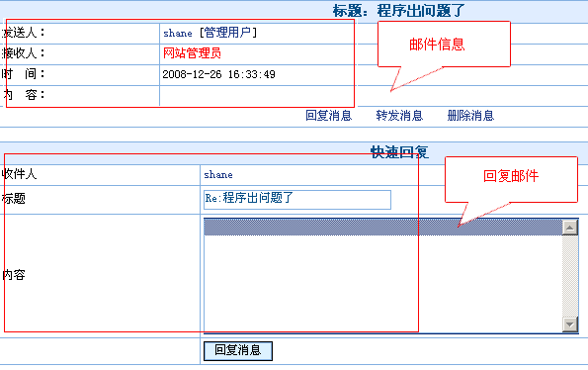The image size is (588, 370).
Task: Click the text area vertical scrollbar track
Action: (570, 276)
